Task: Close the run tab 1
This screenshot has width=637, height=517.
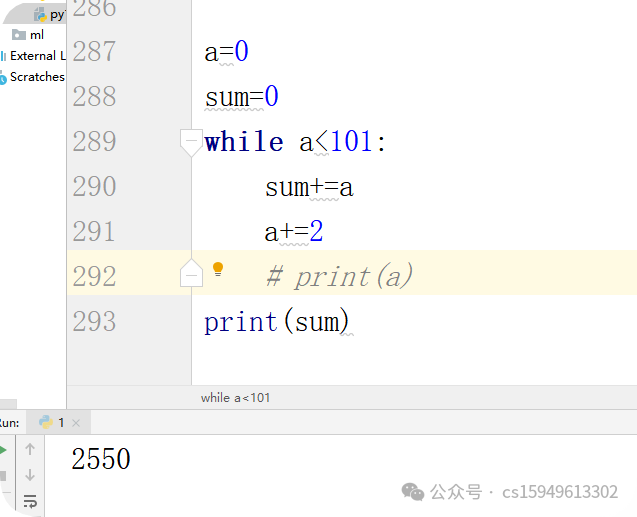Action: pyautogui.click(x=76, y=423)
